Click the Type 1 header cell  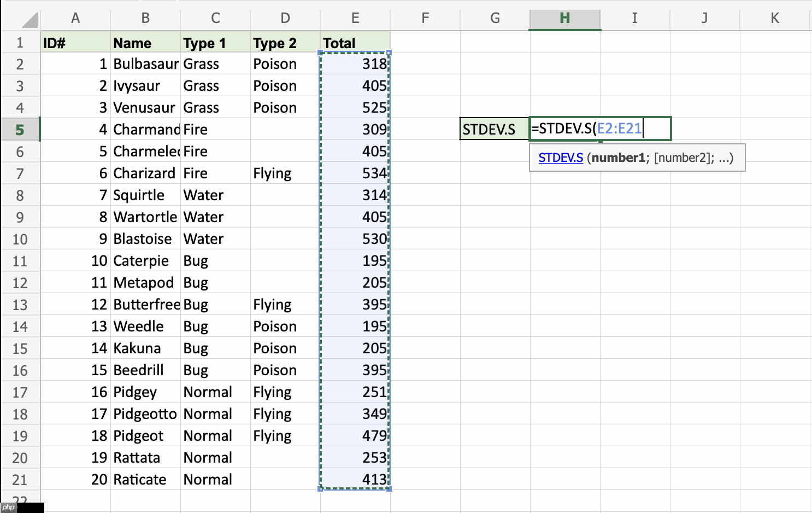215,42
